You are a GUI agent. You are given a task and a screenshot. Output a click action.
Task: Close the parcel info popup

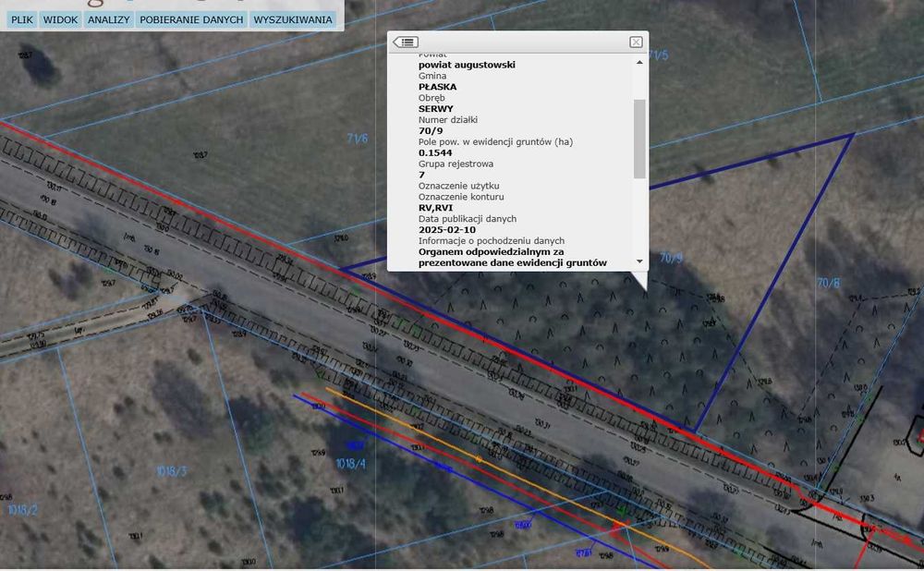click(x=636, y=42)
